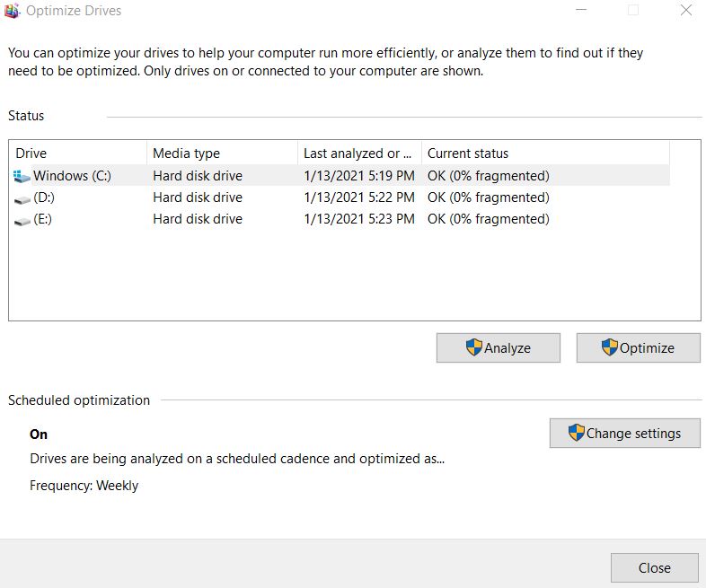This screenshot has height=588, width=706.
Task: Click the shield icon on Optimize button
Action: (x=609, y=347)
